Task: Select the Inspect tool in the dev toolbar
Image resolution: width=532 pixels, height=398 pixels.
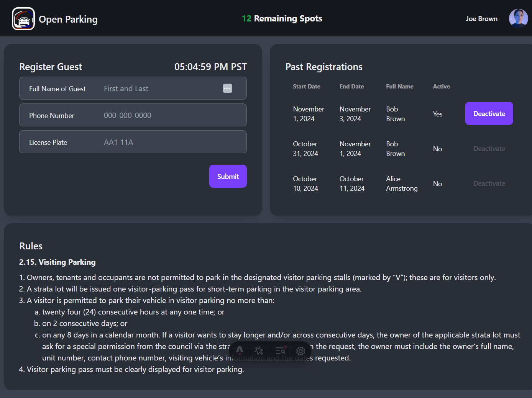Action: (259, 351)
